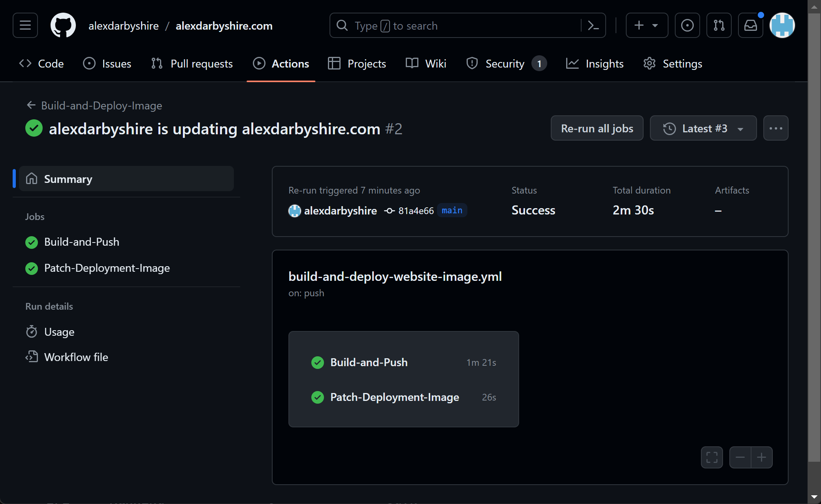Viewport: 821px width, 504px height.
Task: Open the user avatar menu
Action: point(782,25)
